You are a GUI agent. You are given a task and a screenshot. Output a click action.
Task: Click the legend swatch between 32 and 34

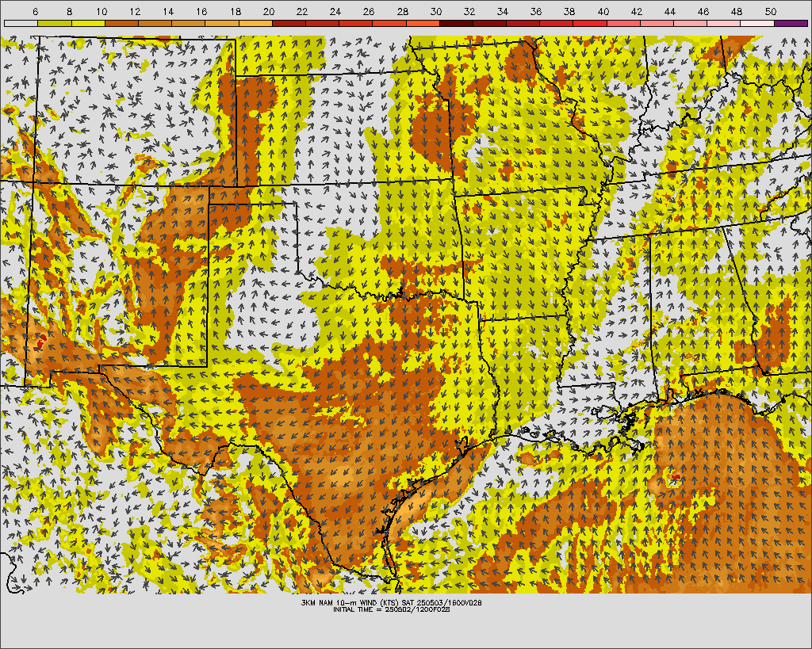(489, 23)
